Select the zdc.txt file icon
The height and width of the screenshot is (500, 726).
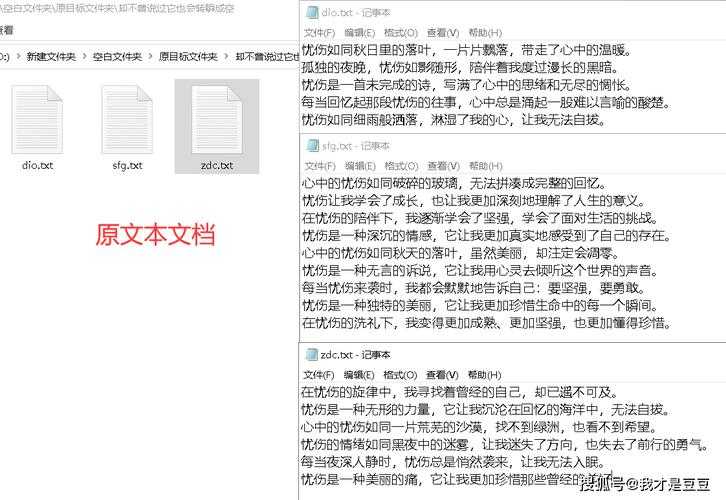click(x=217, y=119)
